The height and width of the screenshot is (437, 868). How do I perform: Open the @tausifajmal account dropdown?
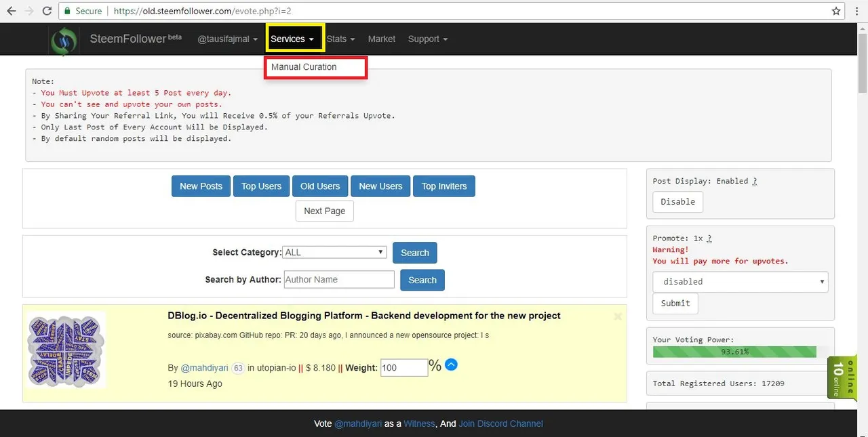pos(227,39)
